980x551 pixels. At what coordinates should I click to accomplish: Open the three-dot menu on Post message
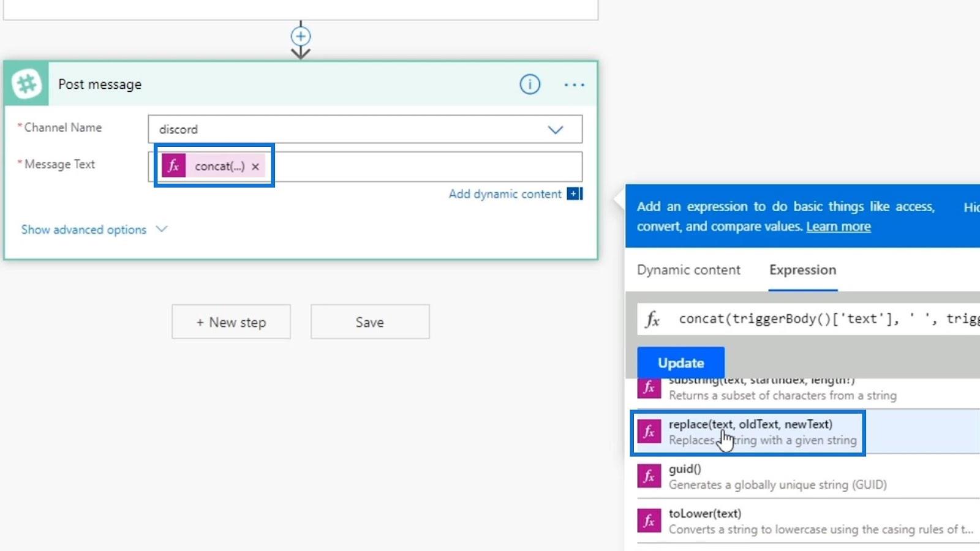(574, 84)
